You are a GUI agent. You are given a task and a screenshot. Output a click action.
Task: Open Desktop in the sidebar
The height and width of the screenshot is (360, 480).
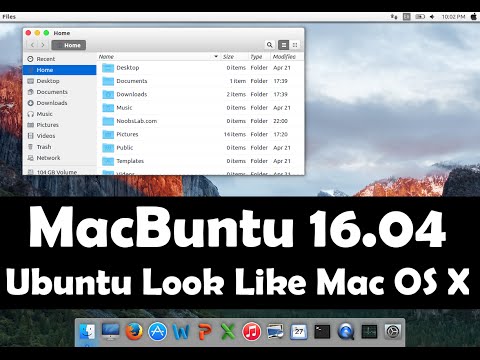[59, 81]
